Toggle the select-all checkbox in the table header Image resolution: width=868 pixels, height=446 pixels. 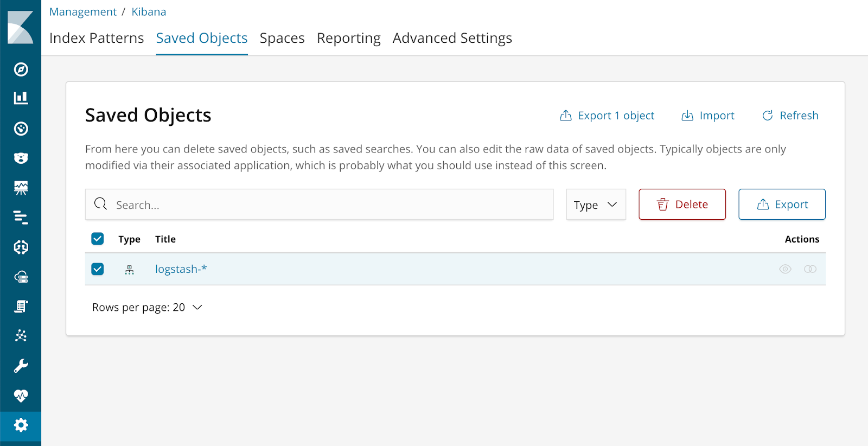pyautogui.click(x=98, y=239)
